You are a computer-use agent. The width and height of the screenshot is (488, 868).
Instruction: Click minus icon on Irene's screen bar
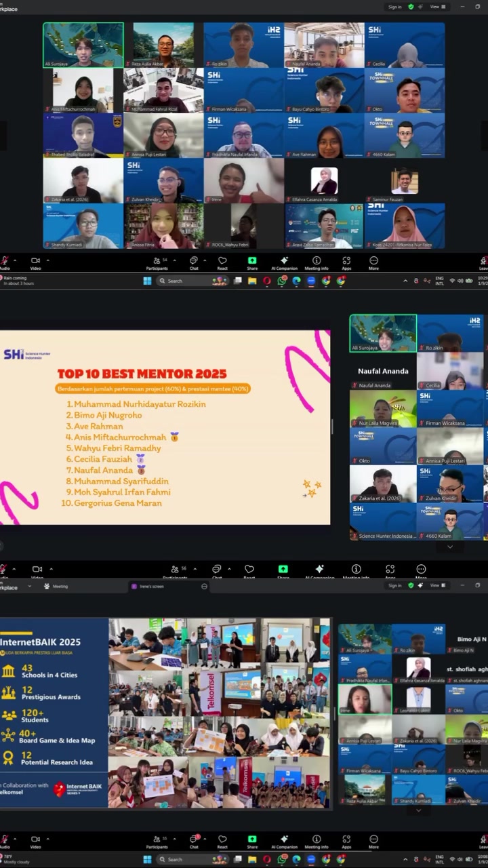pyautogui.click(x=204, y=586)
